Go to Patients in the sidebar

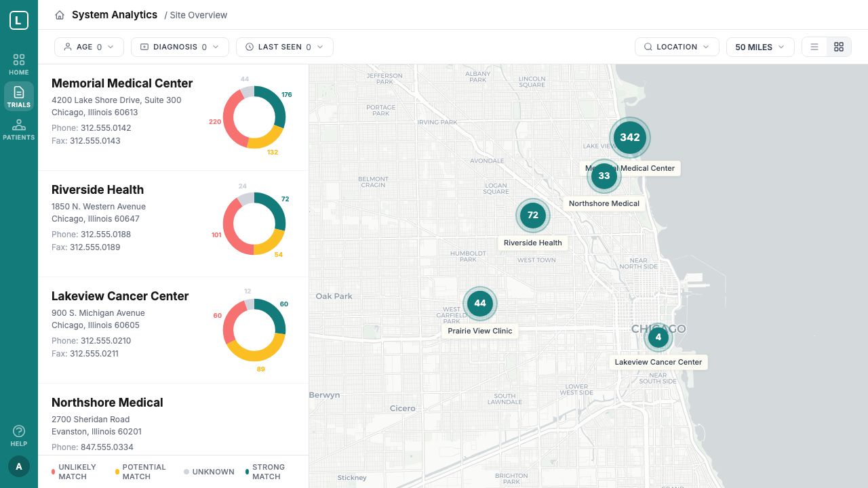pos(19,129)
